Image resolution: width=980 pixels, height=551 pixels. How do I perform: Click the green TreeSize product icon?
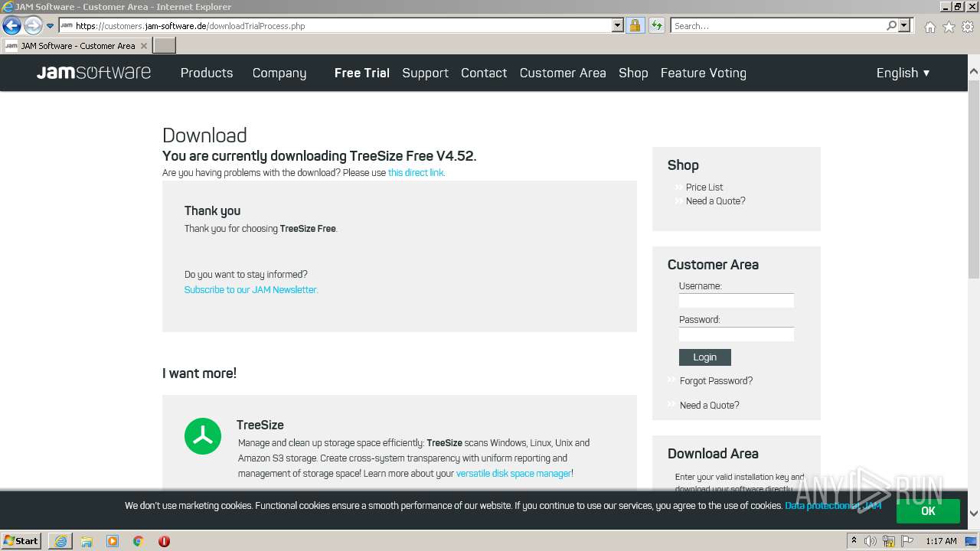coord(203,436)
